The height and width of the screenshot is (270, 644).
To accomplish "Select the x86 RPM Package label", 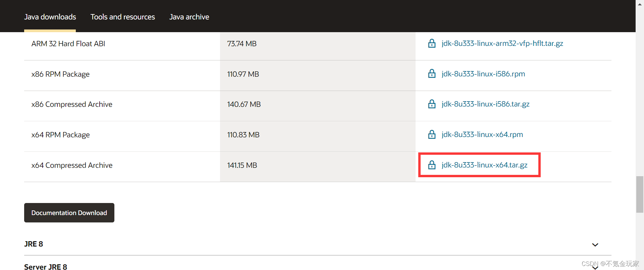I will click(60, 74).
